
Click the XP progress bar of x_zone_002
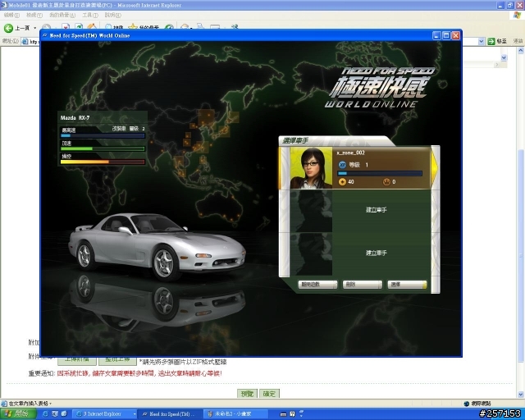(380, 173)
